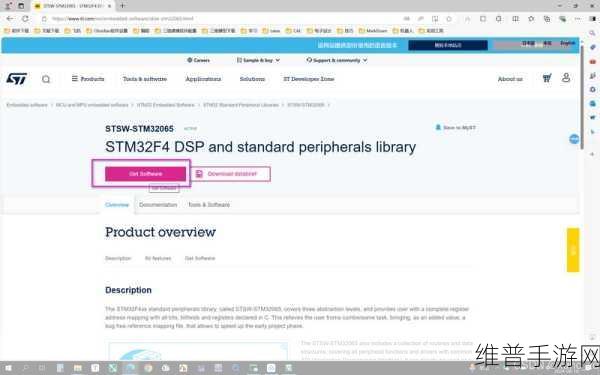Jump to Get Software anchor link
Screen dimensions: 600x375
pos(200,258)
